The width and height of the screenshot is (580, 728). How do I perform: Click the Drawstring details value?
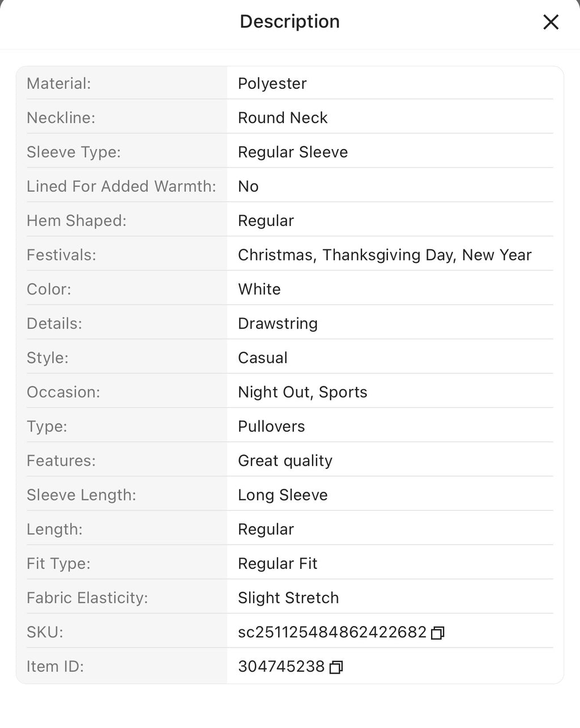point(278,323)
